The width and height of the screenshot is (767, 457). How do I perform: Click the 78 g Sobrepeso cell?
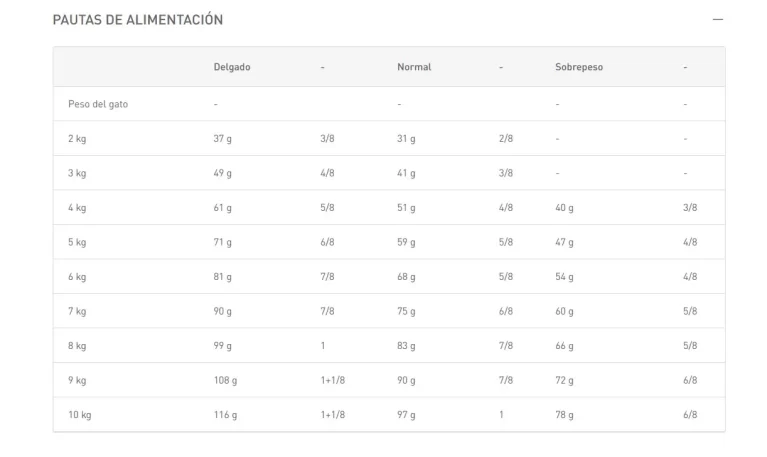coord(564,415)
